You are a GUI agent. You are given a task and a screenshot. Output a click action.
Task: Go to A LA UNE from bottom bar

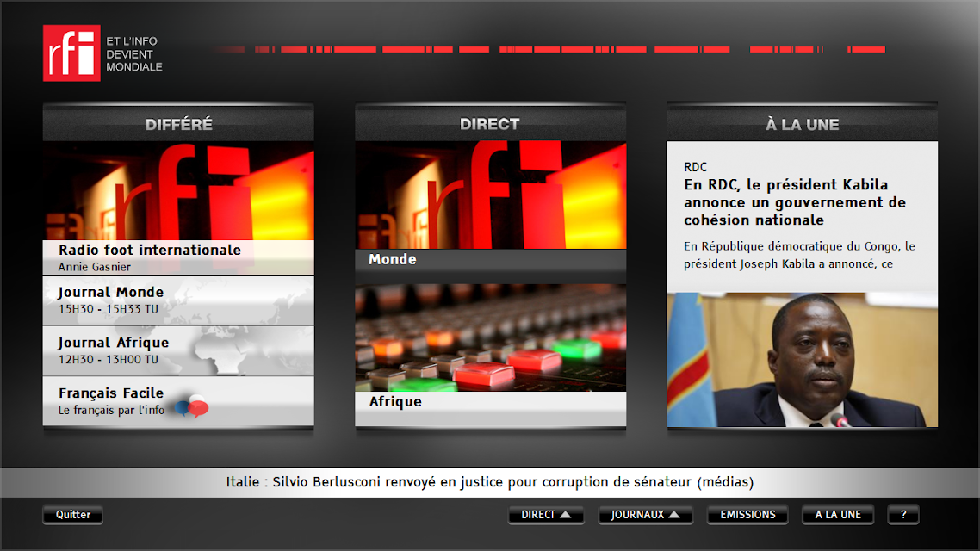pyautogui.click(x=838, y=515)
